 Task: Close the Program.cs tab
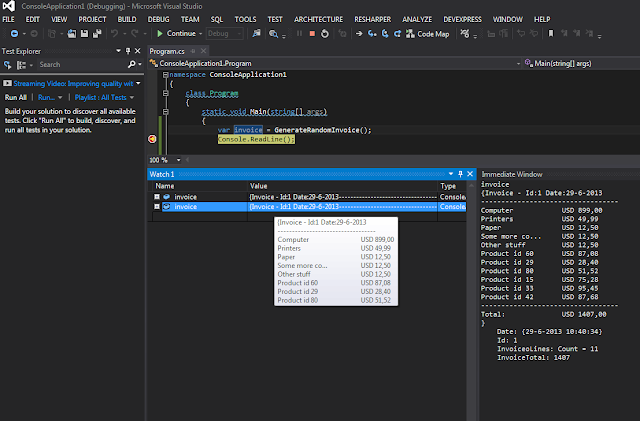[x=201, y=49]
